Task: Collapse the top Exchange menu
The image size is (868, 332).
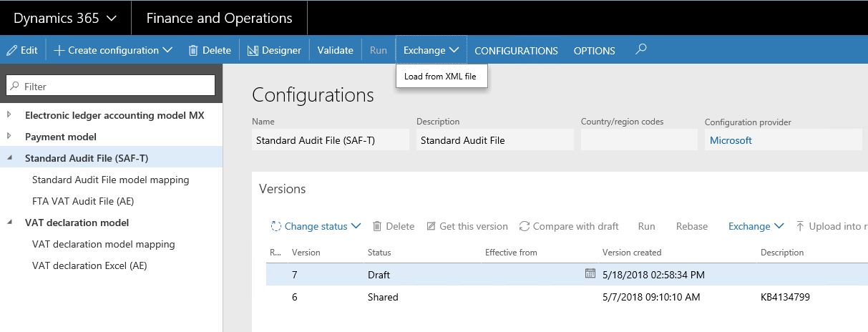Action: tap(431, 50)
